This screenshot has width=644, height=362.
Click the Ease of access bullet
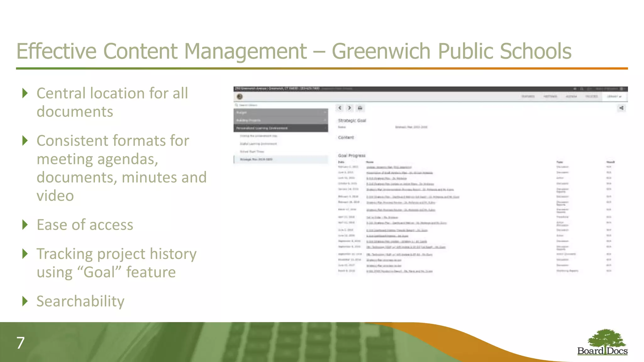[85, 225]
